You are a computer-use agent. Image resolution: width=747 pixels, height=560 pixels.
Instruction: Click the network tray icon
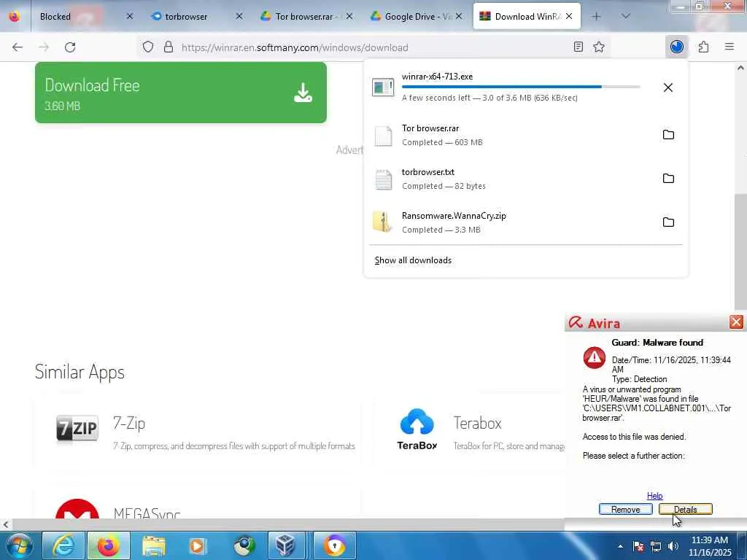656,546
